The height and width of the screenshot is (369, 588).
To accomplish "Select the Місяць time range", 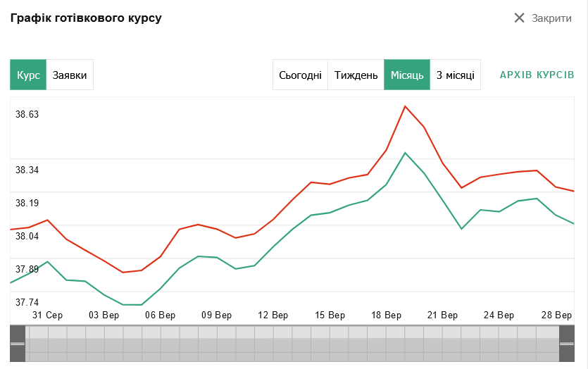I will pos(406,75).
